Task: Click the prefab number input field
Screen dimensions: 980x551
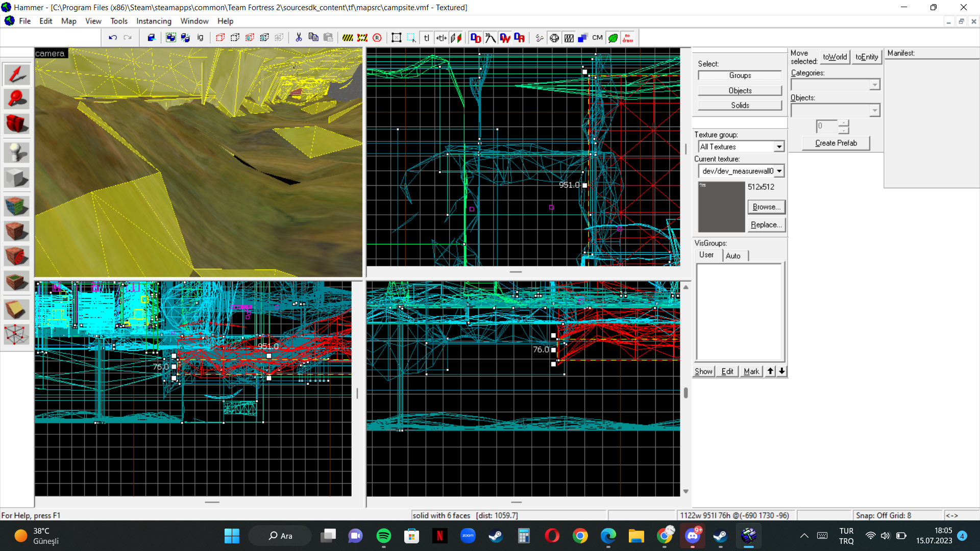Action: (x=827, y=126)
